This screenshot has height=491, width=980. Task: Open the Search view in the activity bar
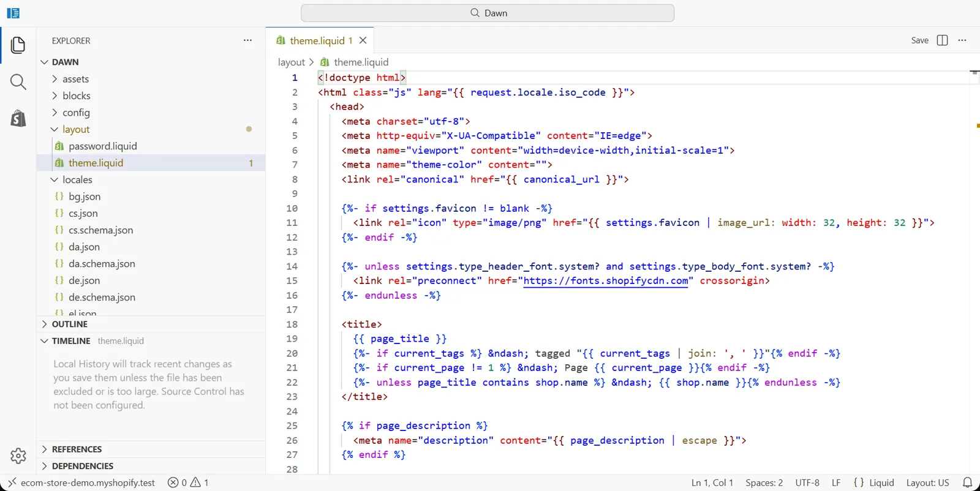(18, 82)
